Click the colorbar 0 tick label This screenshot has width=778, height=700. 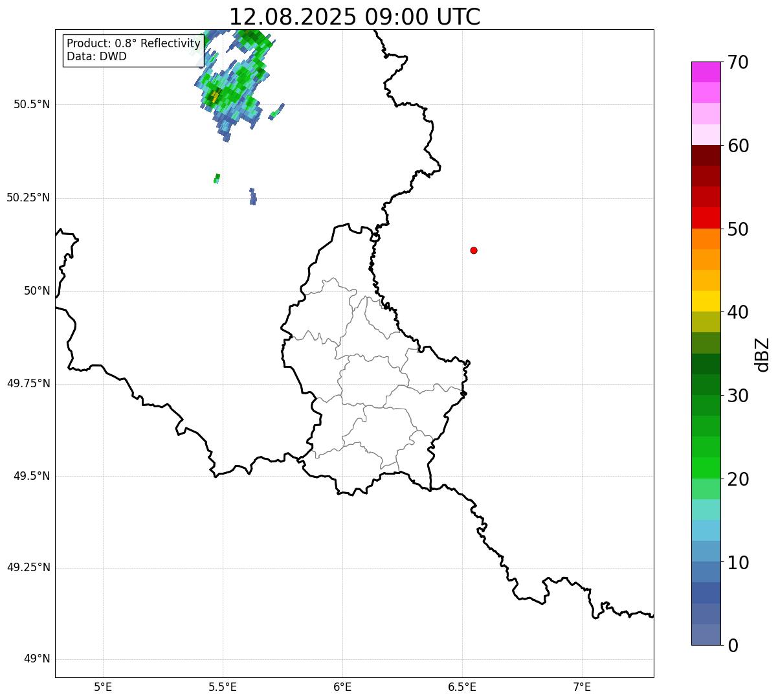733,646
